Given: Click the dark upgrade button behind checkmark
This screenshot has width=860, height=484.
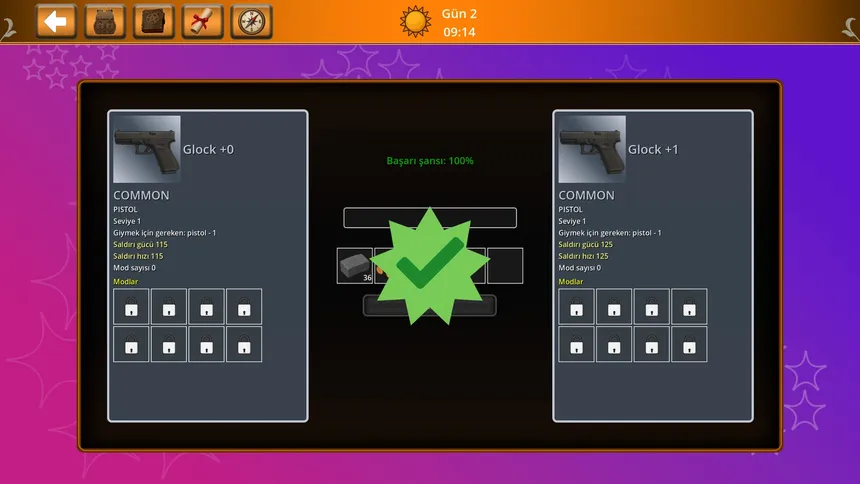Looking at the screenshot, I should (430, 306).
